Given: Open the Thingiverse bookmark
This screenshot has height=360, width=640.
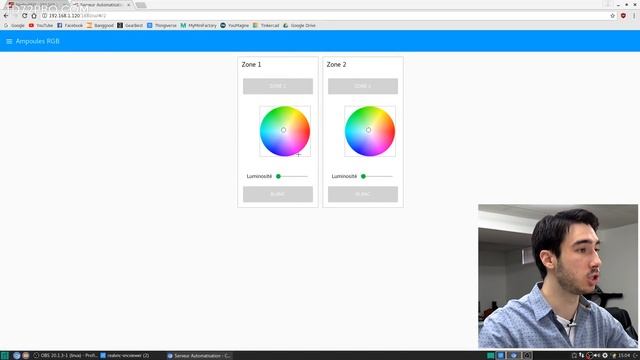Looking at the screenshot, I should pos(162,25).
